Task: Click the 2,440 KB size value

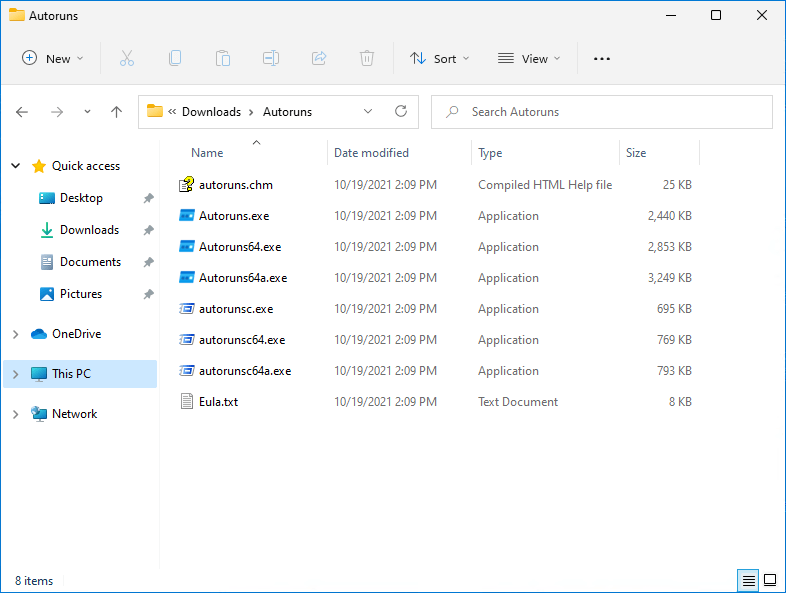Action: (670, 216)
